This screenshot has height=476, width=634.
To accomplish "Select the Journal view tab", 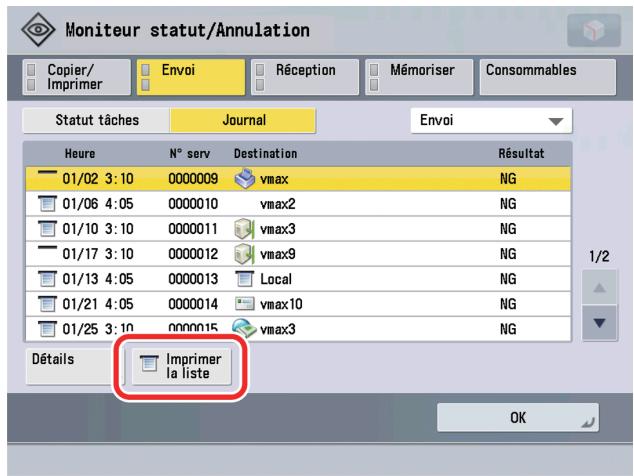I will point(243,120).
